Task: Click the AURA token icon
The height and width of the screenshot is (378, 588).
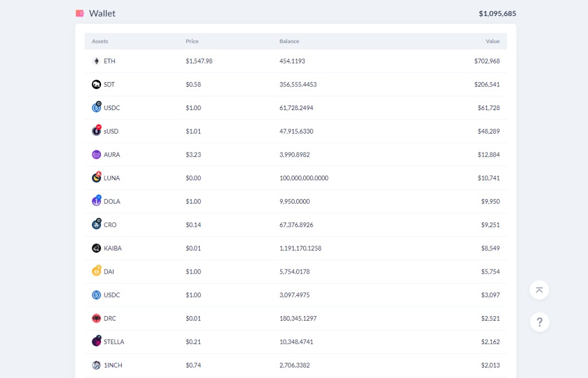Action: (x=96, y=154)
